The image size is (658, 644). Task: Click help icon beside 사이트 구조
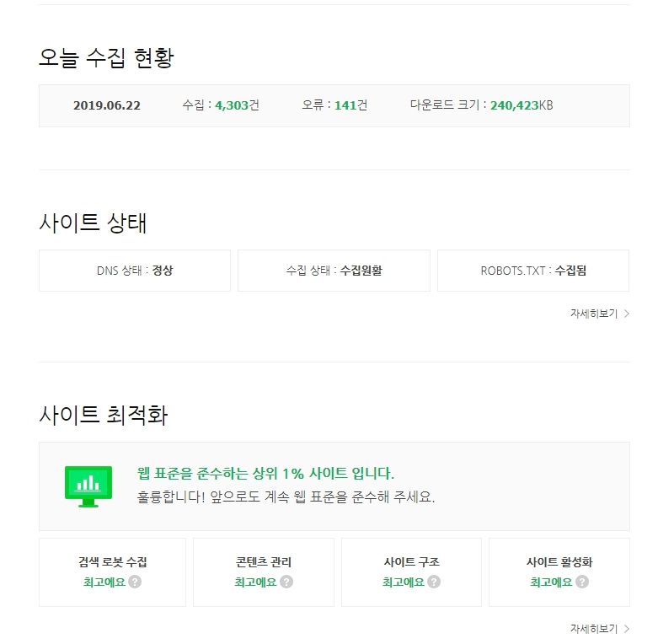(434, 582)
